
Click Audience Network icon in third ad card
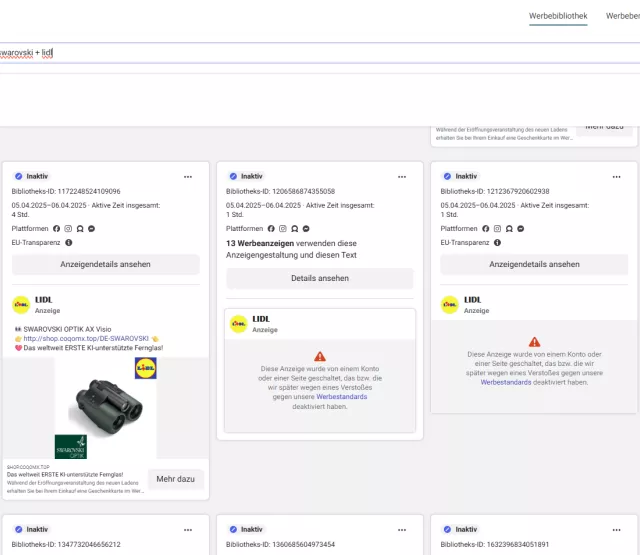(x=508, y=229)
